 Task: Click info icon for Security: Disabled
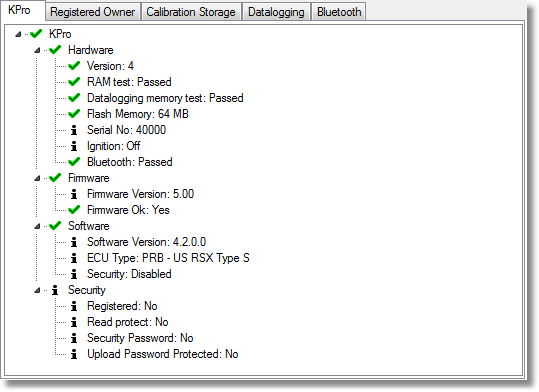coord(74,274)
